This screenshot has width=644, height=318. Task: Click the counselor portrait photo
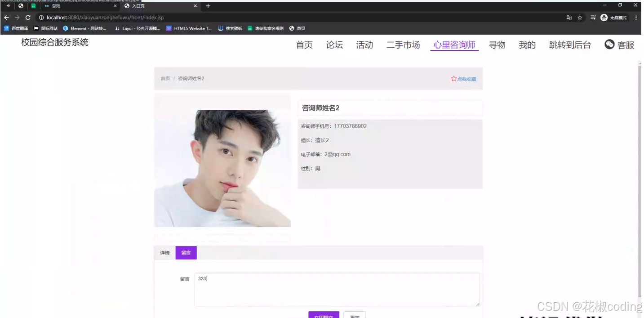pos(222,168)
